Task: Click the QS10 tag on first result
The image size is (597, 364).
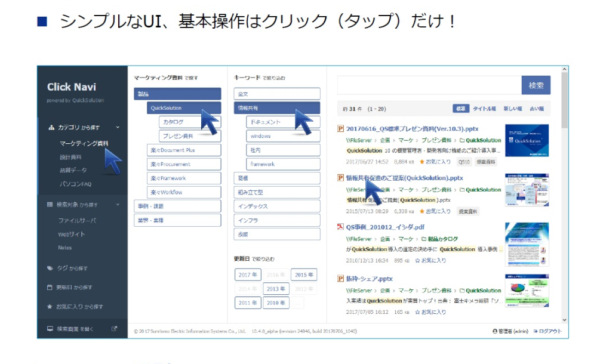Action: 464,162
